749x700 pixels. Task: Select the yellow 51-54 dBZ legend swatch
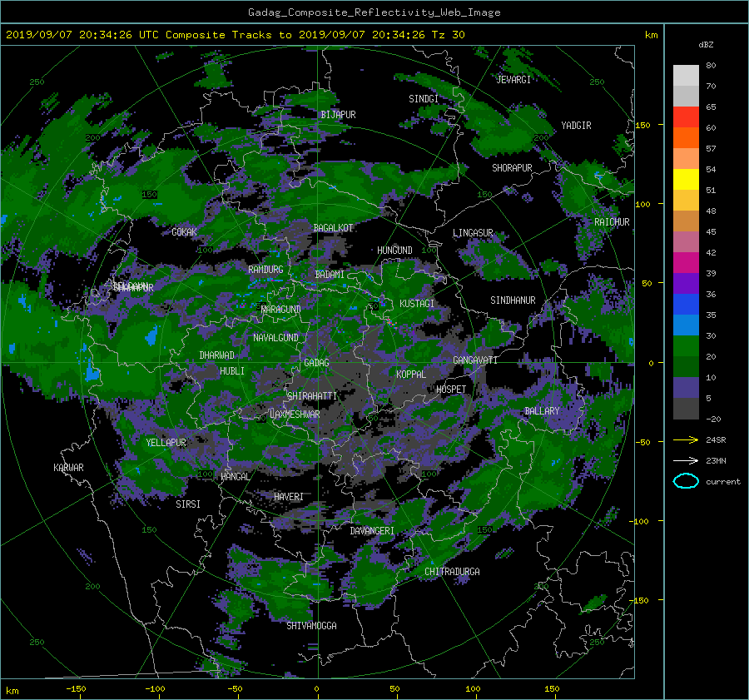pyautogui.click(x=686, y=179)
